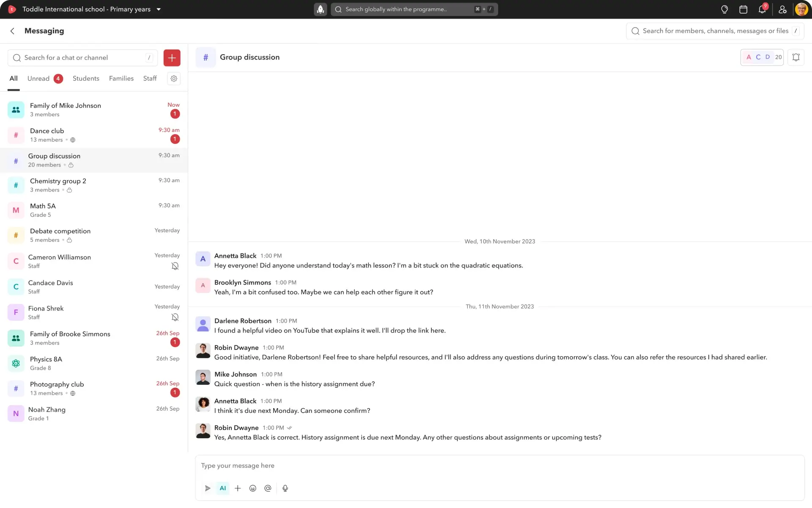
Task: Click the mention @ icon in composer
Action: 268,488
